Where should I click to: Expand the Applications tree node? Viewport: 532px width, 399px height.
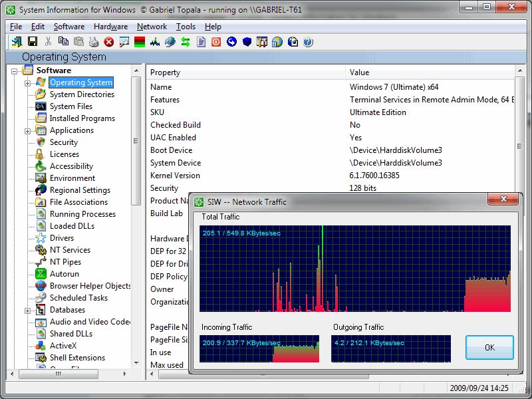pyautogui.click(x=28, y=131)
